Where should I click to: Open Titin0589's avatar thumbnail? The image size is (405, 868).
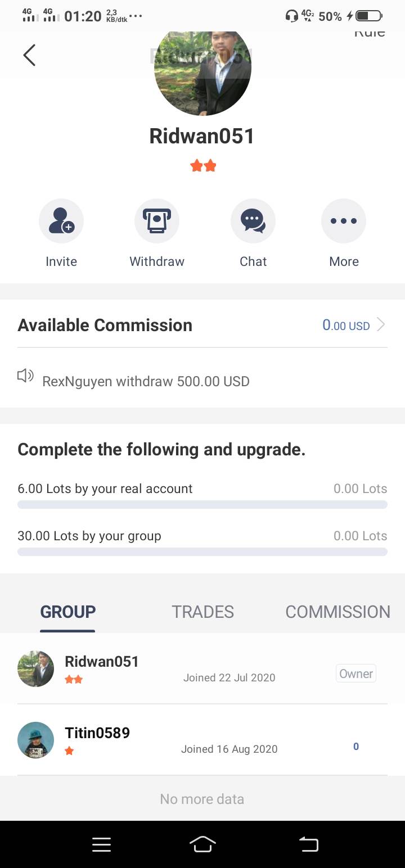(35, 740)
